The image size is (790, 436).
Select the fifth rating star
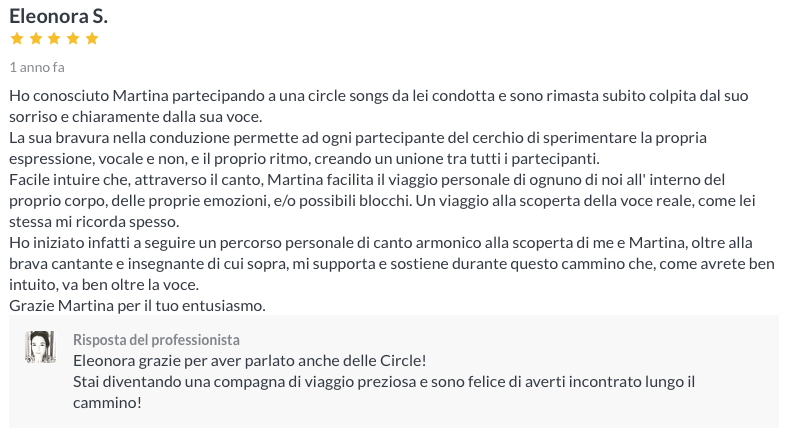click(x=92, y=39)
